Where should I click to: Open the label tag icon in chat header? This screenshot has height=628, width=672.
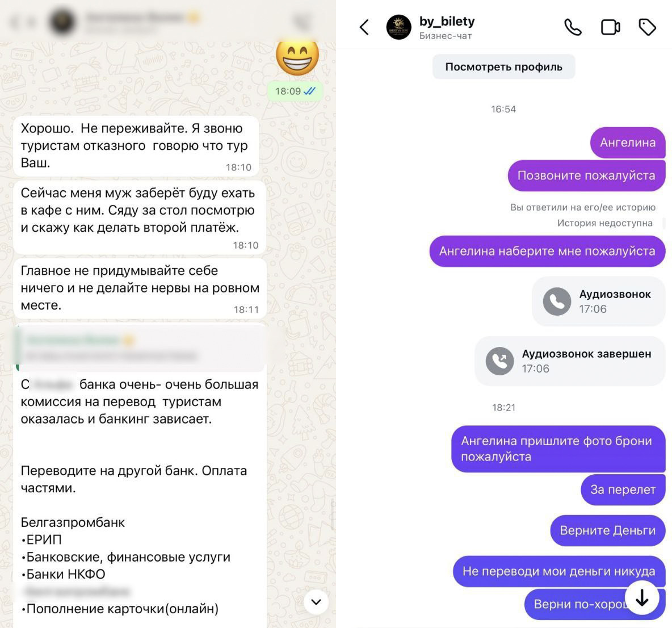647,27
